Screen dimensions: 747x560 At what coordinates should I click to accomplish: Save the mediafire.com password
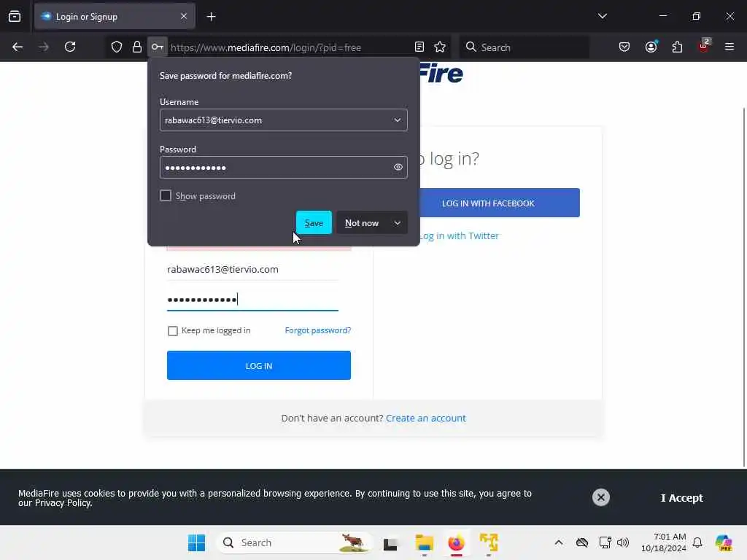pos(314,223)
